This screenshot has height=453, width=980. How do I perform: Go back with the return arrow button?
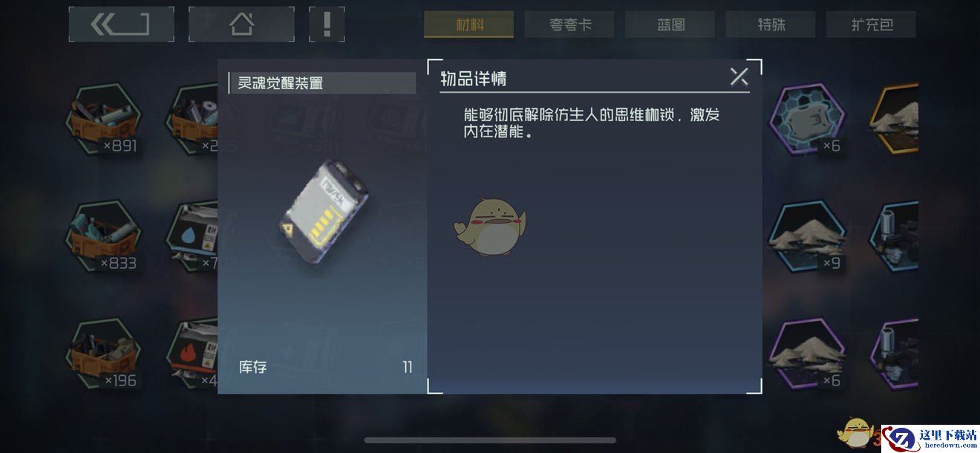point(122,25)
